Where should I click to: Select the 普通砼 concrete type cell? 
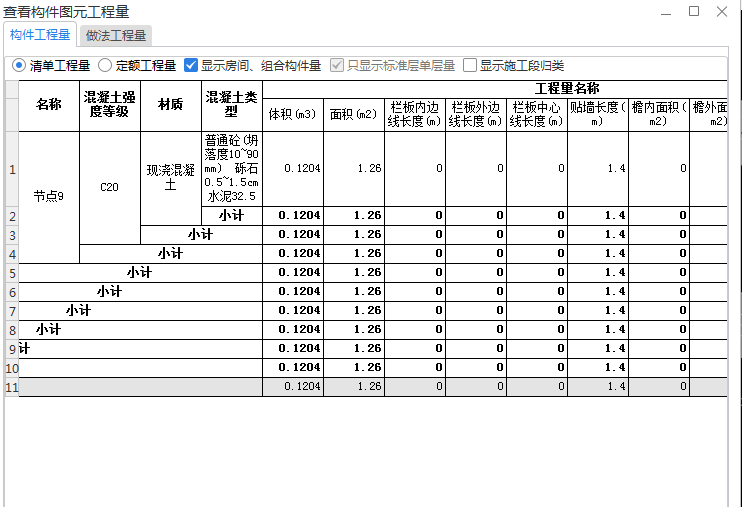point(232,169)
